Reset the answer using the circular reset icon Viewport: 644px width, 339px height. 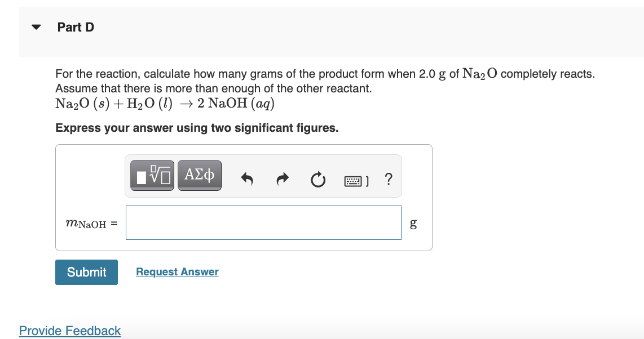[318, 179]
